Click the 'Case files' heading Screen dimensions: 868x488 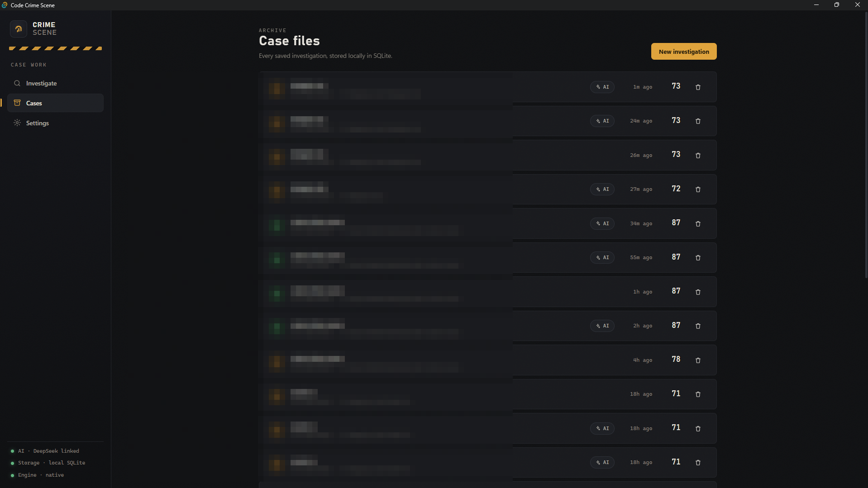point(289,41)
